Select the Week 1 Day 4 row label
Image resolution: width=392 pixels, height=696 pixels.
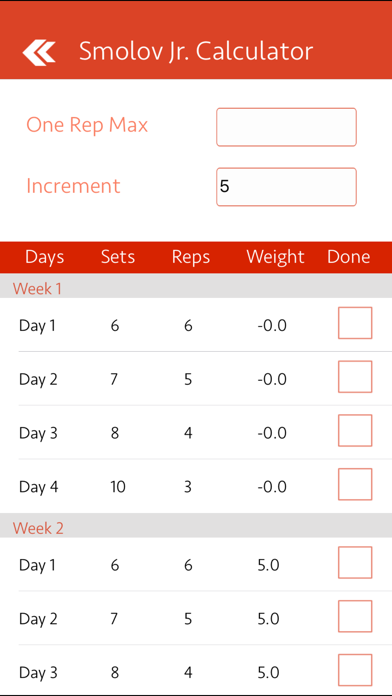coord(38,487)
